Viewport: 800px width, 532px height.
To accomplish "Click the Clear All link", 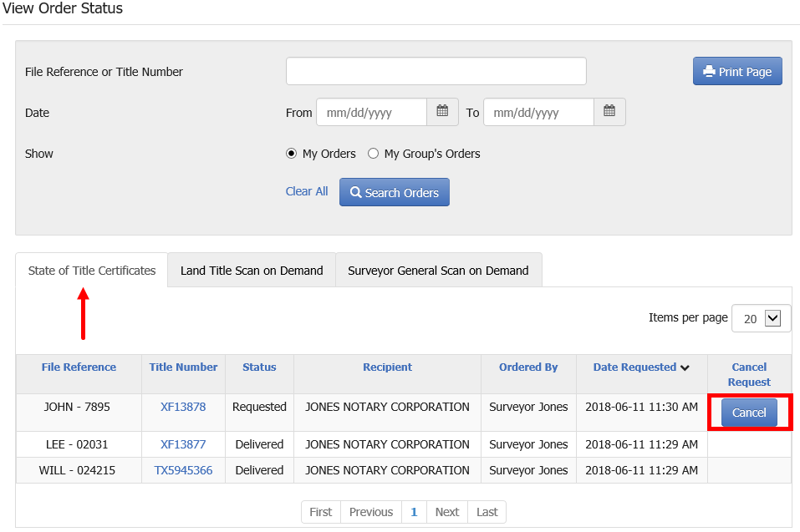I will tap(307, 191).
